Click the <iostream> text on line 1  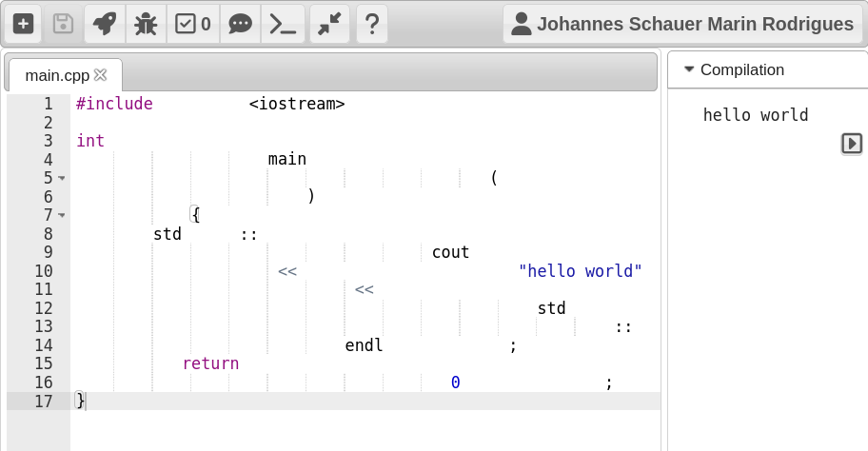pyautogui.click(x=297, y=104)
